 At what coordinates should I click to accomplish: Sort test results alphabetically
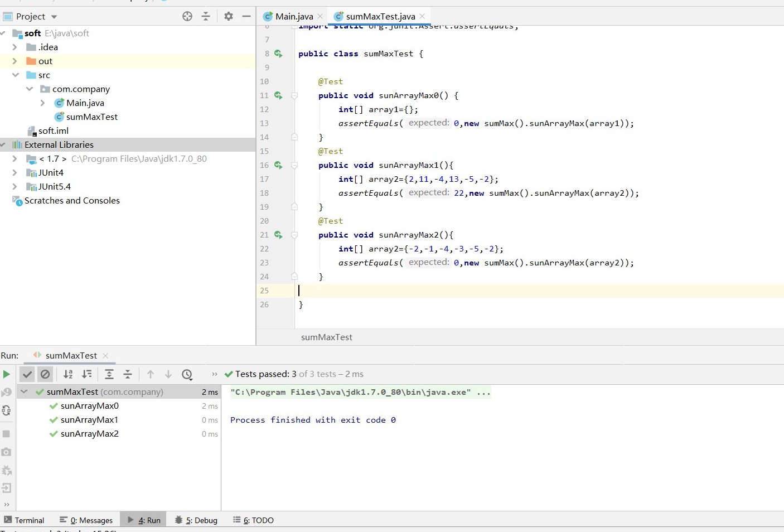[68, 374]
